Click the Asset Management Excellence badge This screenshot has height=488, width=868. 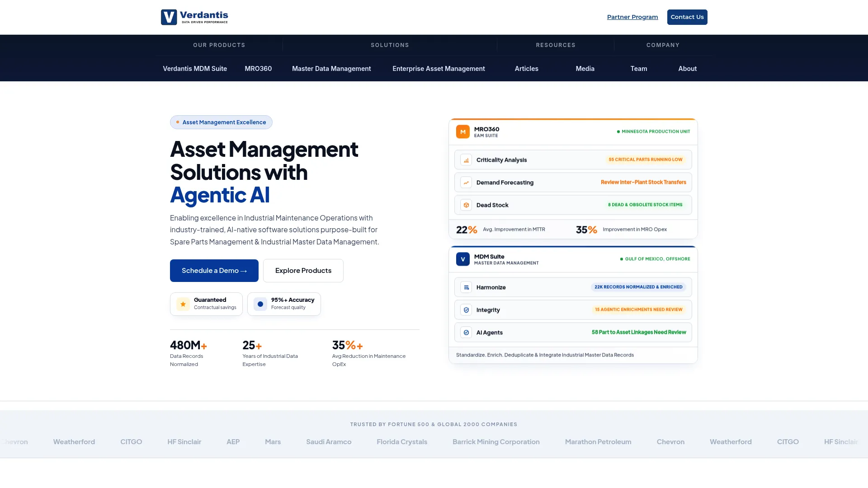221,122
